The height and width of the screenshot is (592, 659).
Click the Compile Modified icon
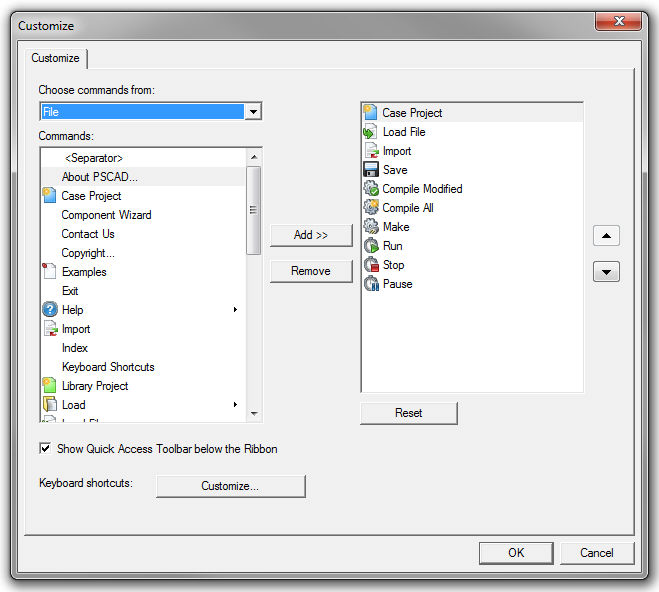tap(370, 189)
